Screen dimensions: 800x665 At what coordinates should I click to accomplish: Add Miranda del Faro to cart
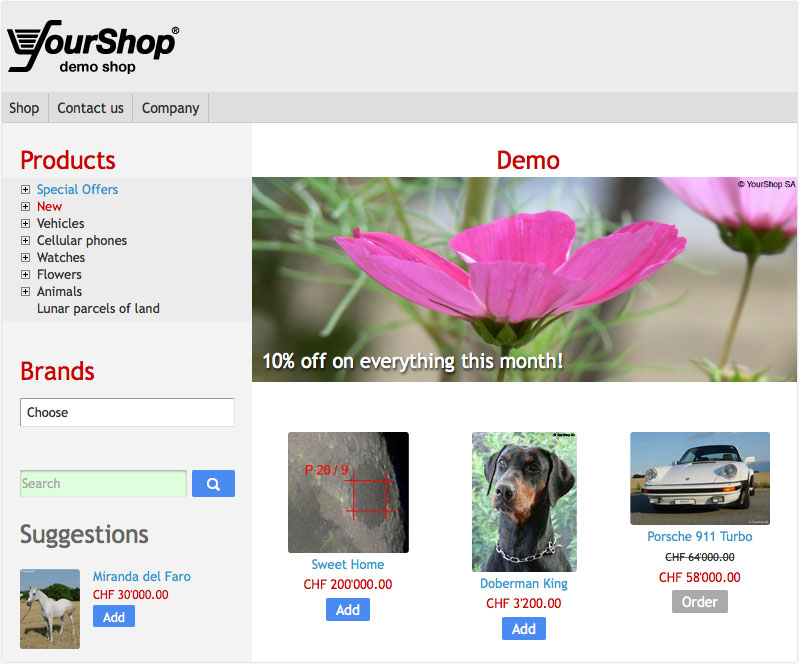click(x=114, y=617)
